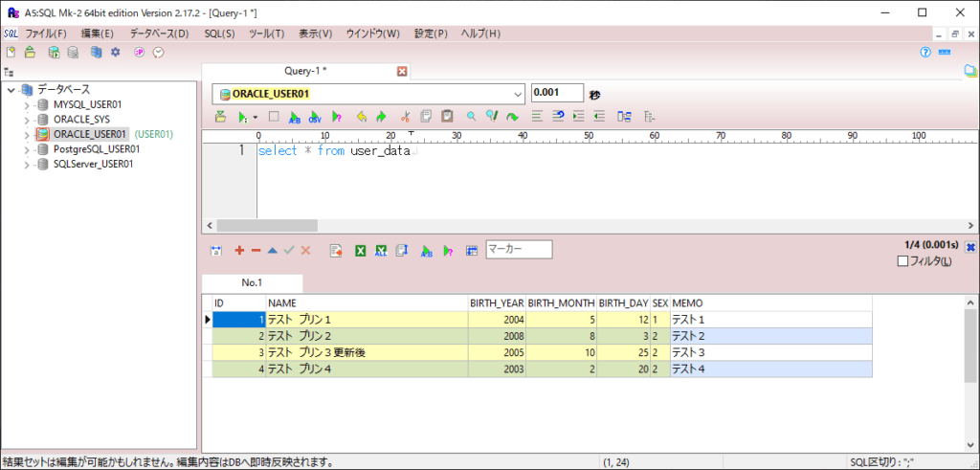Expand the MYSQL_USER01 tree node

coord(27,104)
